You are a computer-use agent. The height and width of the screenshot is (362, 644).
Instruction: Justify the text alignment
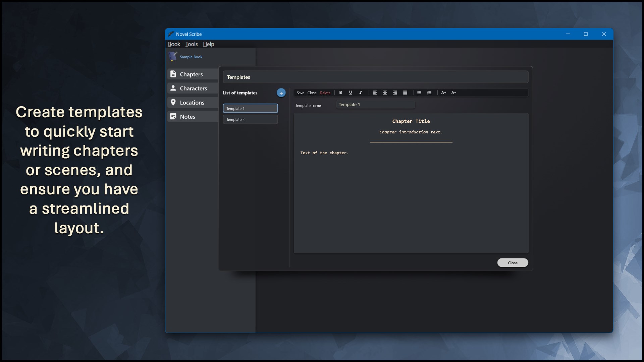(x=405, y=93)
